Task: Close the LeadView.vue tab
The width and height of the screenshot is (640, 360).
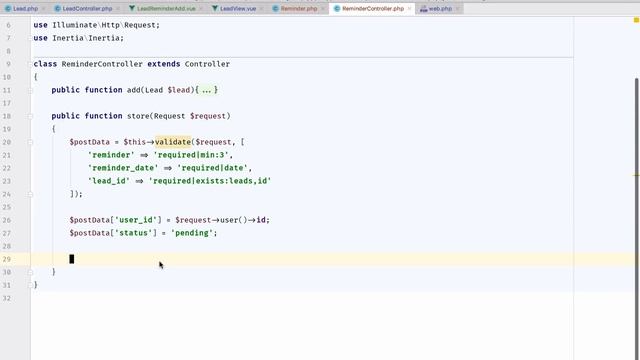Action: (x=261, y=9)
